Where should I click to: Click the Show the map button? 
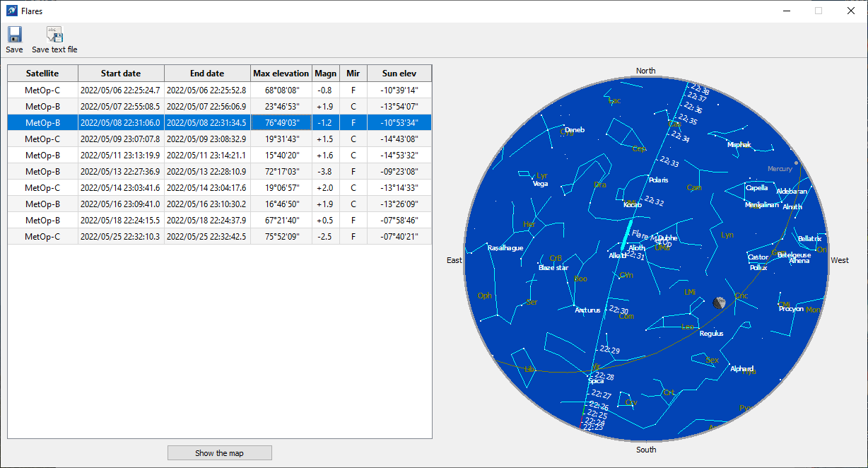[x=219, y=453]
